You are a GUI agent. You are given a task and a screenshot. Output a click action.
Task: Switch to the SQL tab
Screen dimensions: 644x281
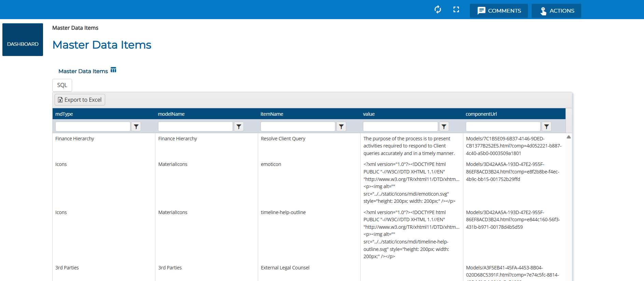point(62,85)
